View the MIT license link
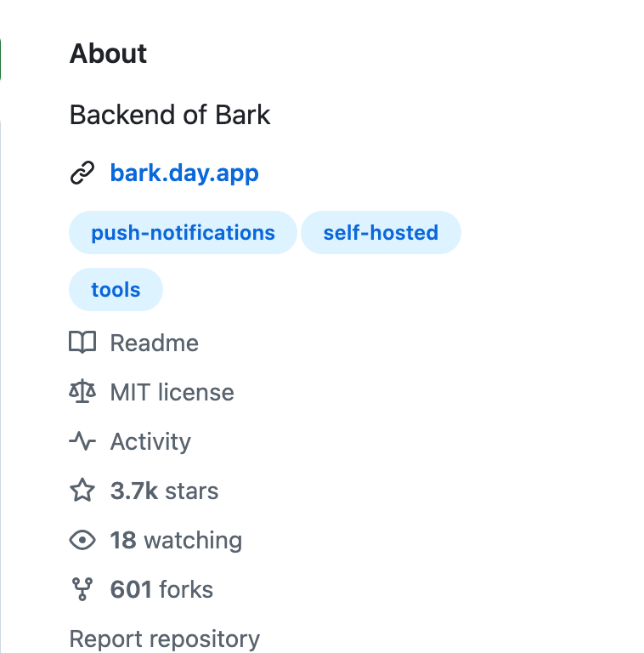The width and height of the screenshot is (644, 653). coord(172,392)
